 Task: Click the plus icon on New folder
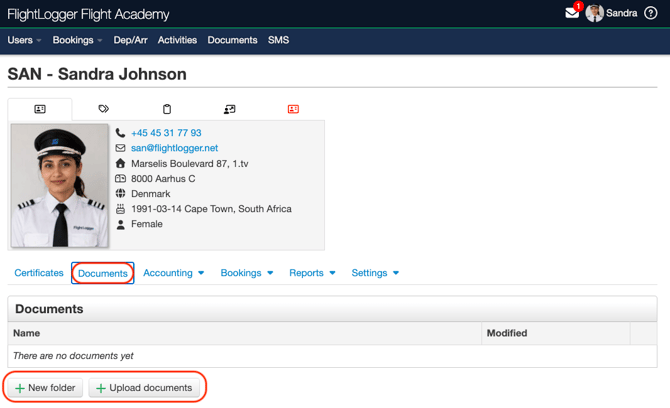click(20, 388)
